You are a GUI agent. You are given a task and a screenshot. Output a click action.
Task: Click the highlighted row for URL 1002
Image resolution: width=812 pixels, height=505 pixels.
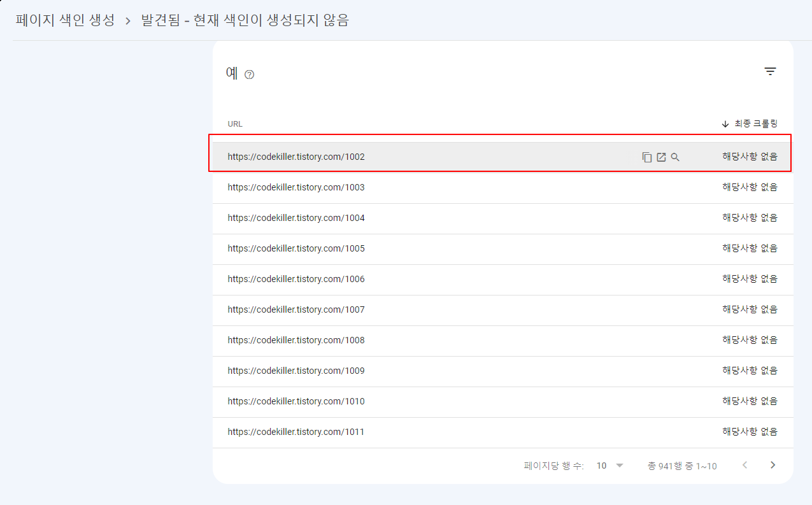pyautogui.click(x=296, y=156)
